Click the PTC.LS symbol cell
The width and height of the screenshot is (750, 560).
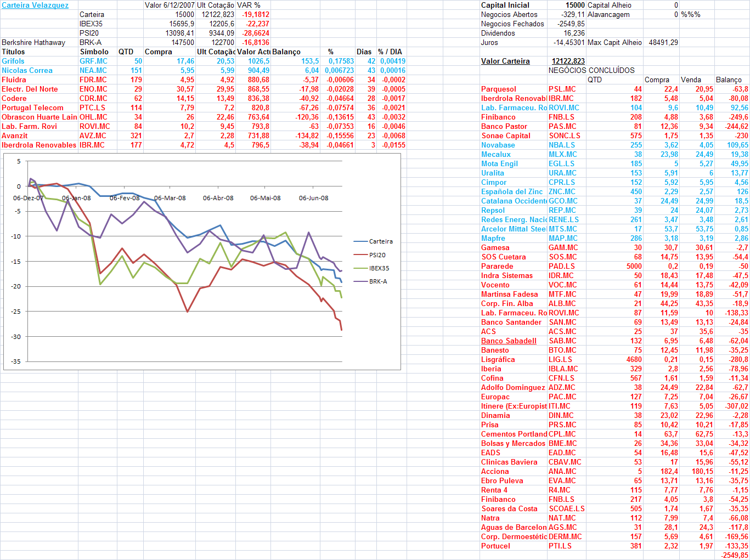coord(92,108)
